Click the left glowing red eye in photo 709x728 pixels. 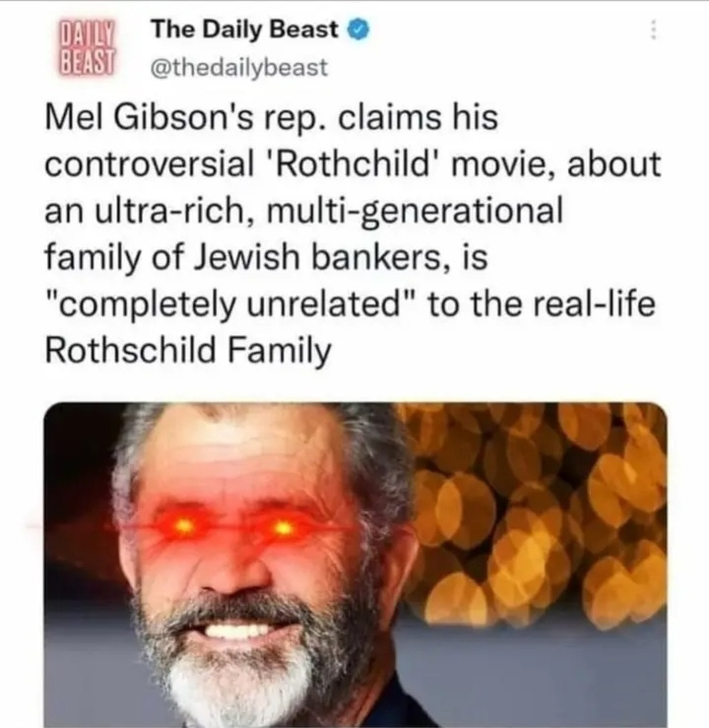click(184, 526)
